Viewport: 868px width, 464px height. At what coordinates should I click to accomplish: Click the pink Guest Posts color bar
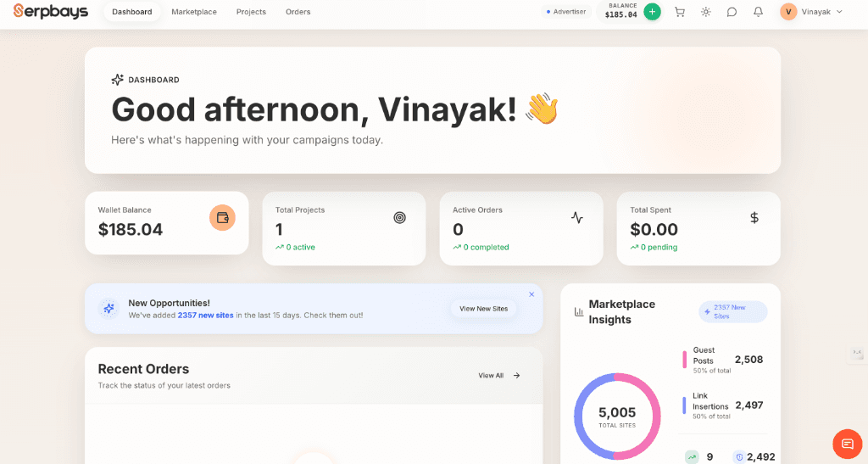pyautogui.click(x=685, y=360)
